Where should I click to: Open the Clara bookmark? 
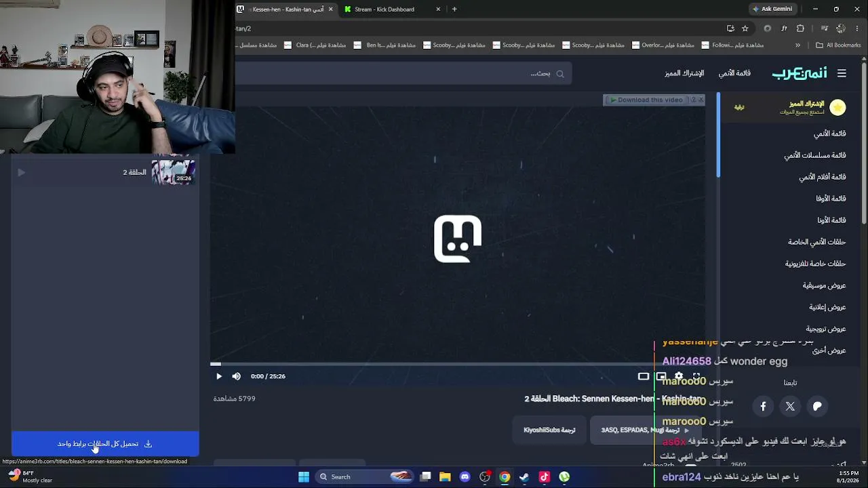(315, 45)
